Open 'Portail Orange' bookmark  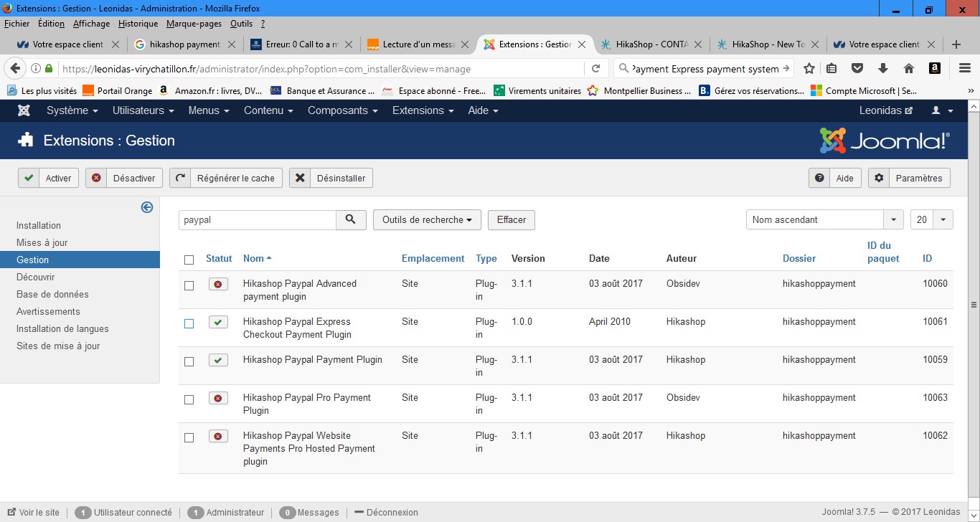(x=118, y=91)
